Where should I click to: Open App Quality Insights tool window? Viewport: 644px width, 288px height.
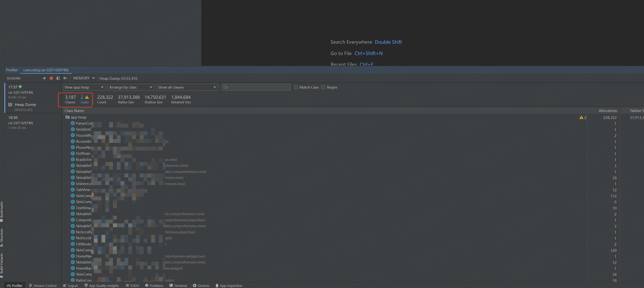click(101, 286)
